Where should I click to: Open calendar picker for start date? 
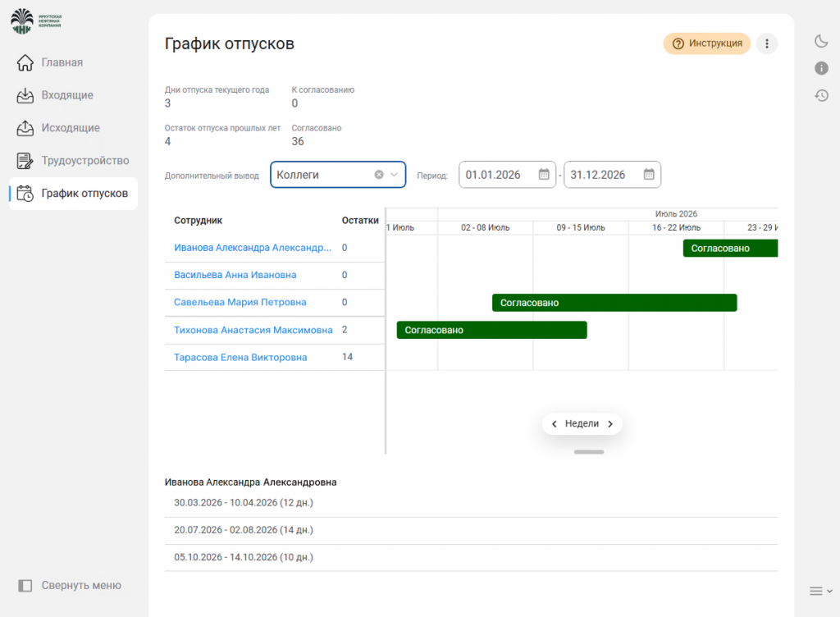pos(544,174)
